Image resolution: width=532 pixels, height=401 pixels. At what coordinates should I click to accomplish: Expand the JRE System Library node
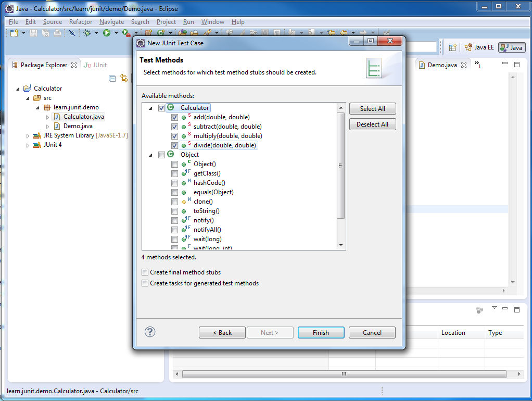tap(28, 135)
